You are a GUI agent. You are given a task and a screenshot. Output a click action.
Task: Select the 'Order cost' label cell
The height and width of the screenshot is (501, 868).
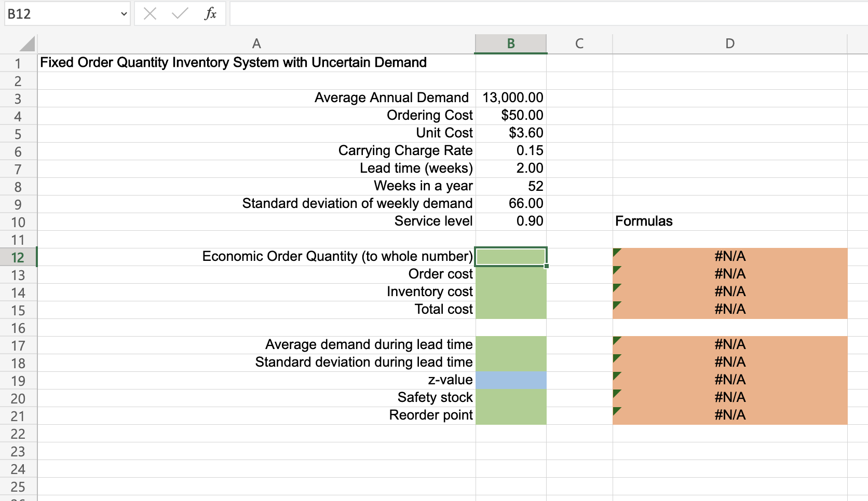256,274
